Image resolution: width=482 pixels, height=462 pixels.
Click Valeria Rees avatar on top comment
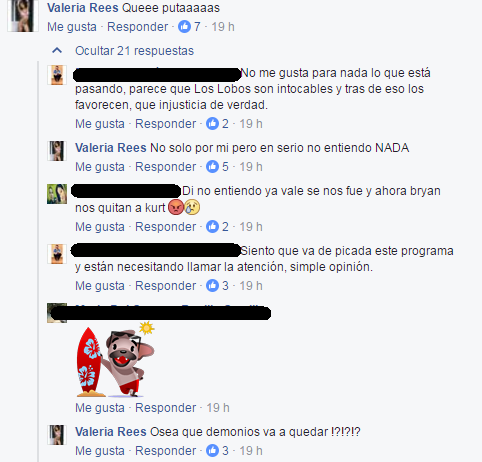[x=23, y=16]
